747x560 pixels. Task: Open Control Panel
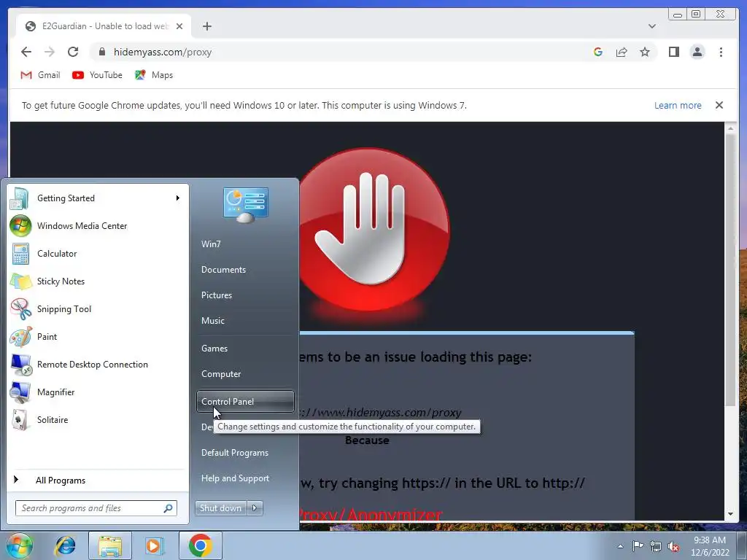tap(245, 402)
